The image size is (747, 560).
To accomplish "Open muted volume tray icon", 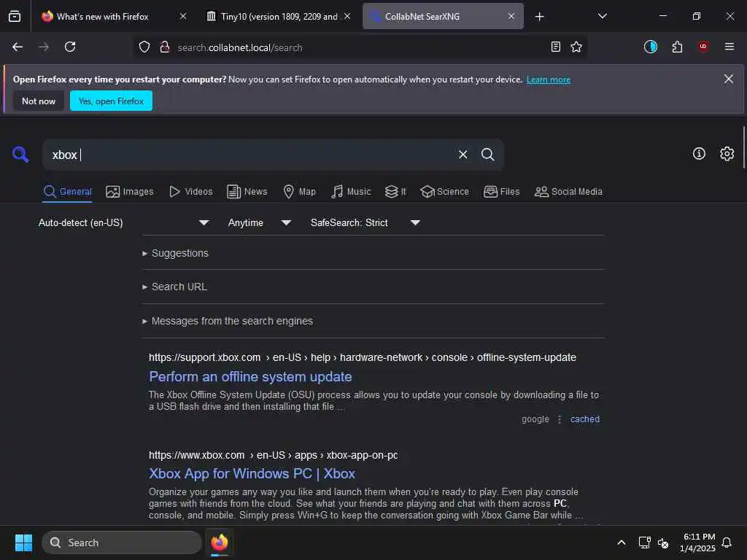I will coord(662,542).
